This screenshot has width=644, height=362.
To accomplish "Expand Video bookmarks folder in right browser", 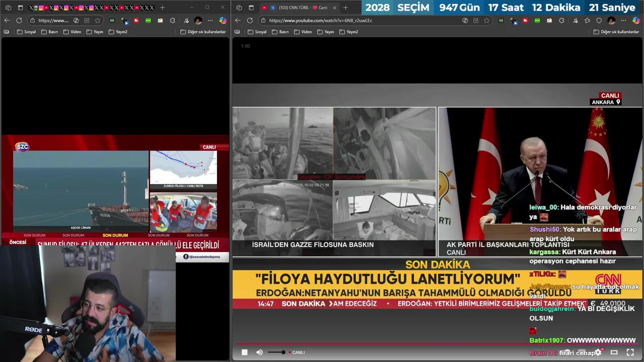I will tap(303, 32).
